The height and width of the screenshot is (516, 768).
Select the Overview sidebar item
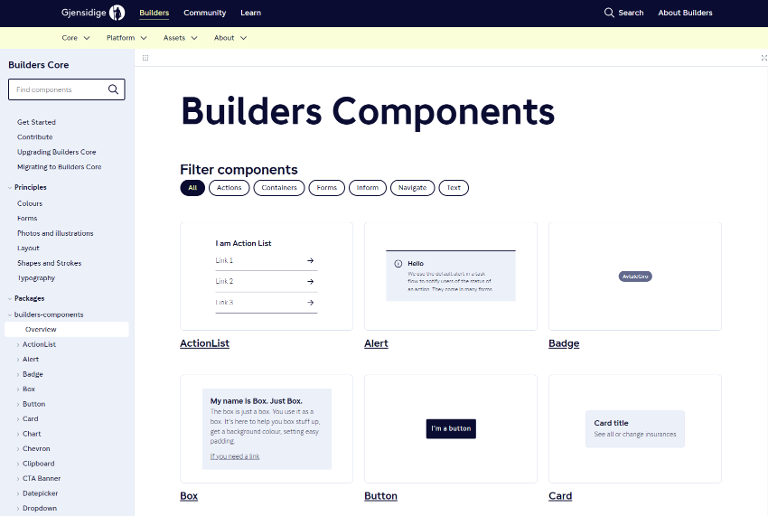tap(67, 329)
